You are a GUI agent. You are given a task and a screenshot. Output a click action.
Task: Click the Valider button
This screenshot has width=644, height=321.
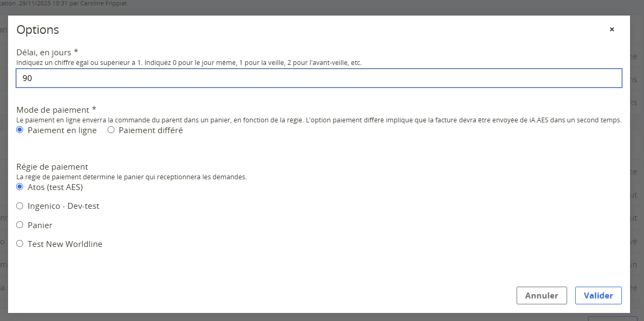click(x=598, y=295)
